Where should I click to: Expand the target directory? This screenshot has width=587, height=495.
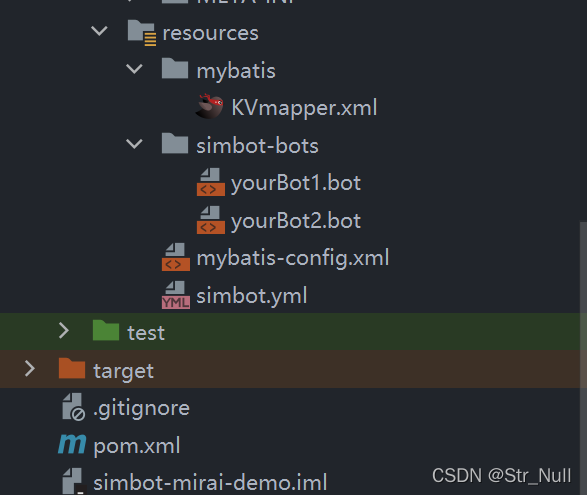coord(30,368)
